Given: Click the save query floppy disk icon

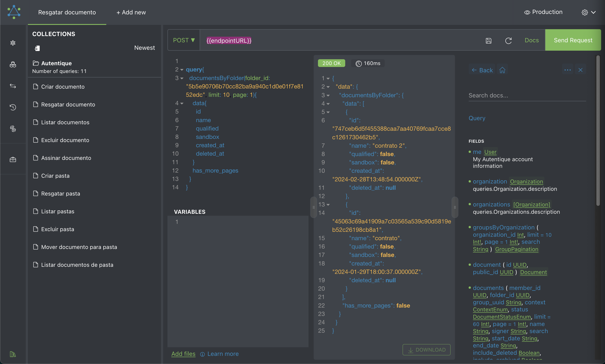Looking at the screenshot, I should tap(488, 41).
